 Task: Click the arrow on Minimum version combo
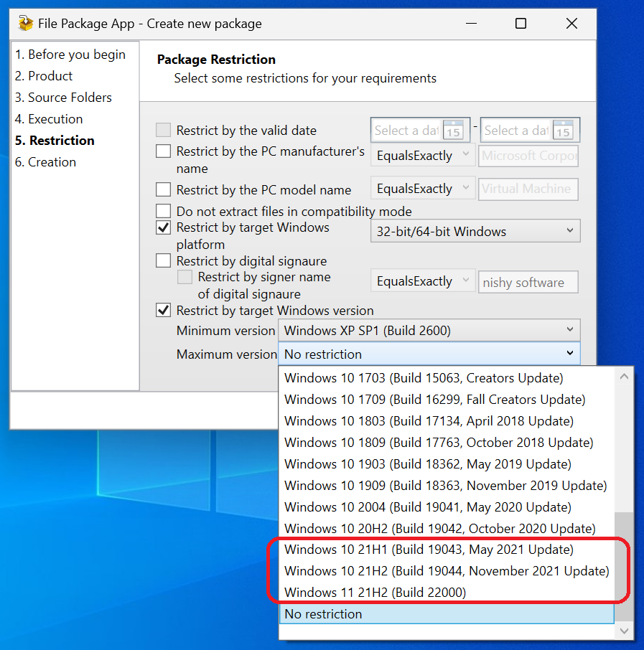tap(571, 330)
